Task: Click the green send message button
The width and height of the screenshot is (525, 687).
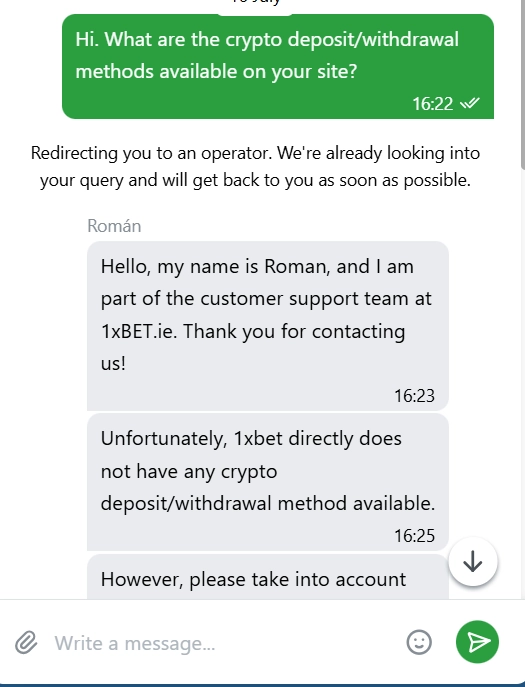Action: pyautogui.click(x=477, y=642)
